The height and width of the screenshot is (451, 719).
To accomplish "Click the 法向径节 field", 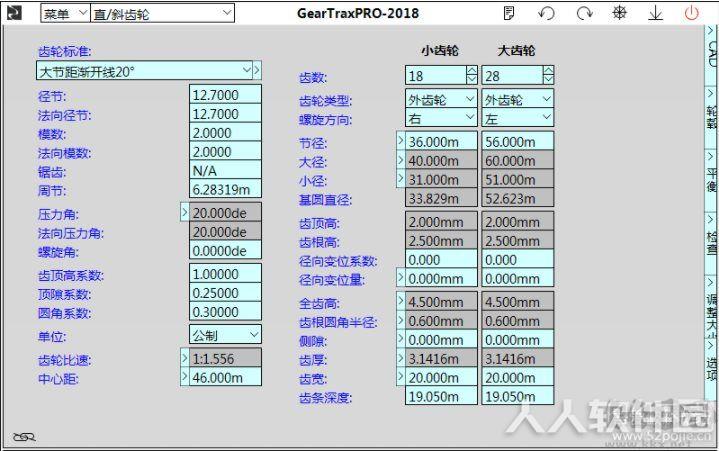I will coord(225,113).
